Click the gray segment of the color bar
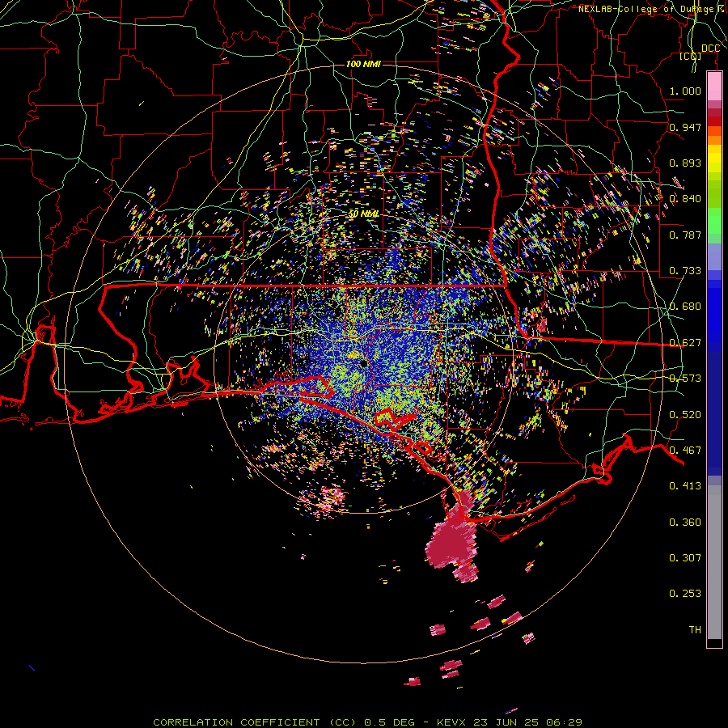 714,566
